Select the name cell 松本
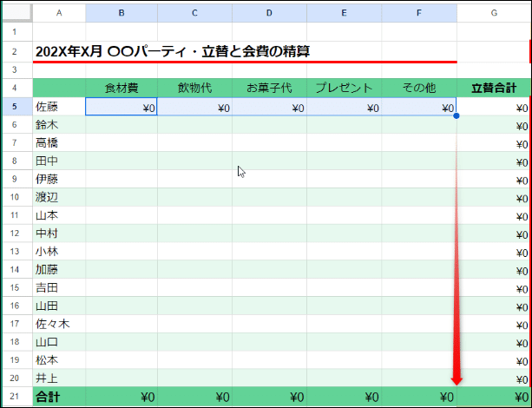 59,359
